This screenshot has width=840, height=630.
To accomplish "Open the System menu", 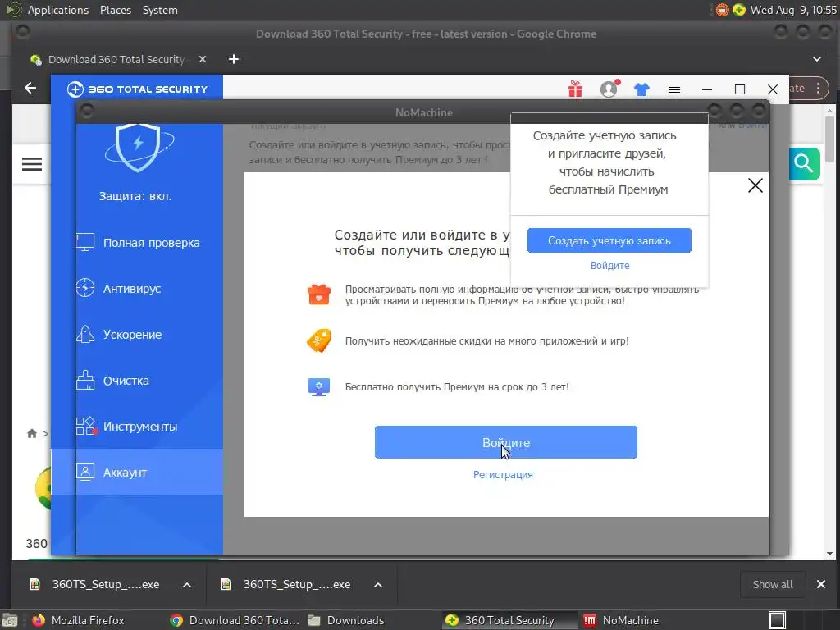I will coord(160,10).
